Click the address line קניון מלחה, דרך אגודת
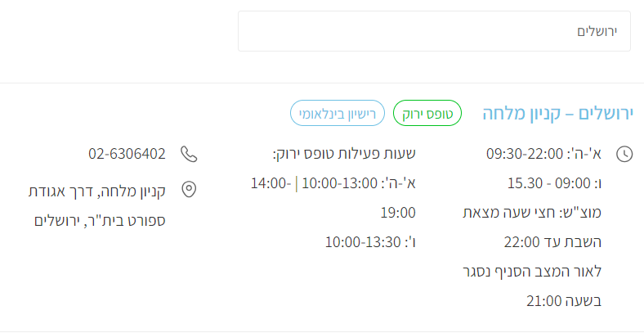The width and height of the screenshot is (644, 333). tap(97, 191)
